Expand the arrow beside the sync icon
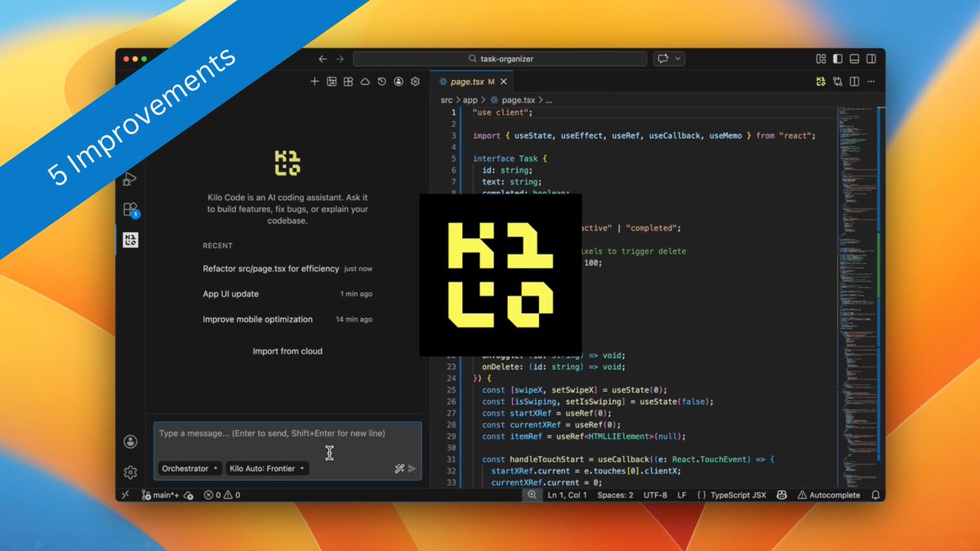 point(676,58)
